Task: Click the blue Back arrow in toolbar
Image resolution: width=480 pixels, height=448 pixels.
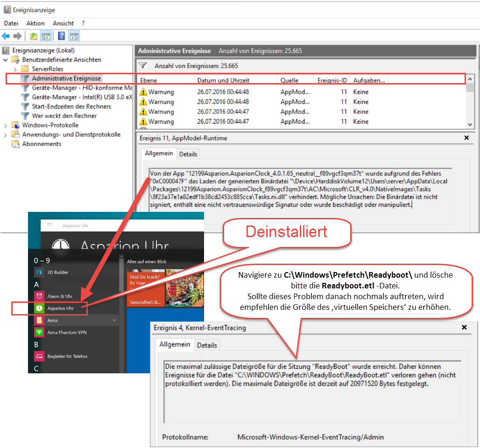Action: (6, 36)
